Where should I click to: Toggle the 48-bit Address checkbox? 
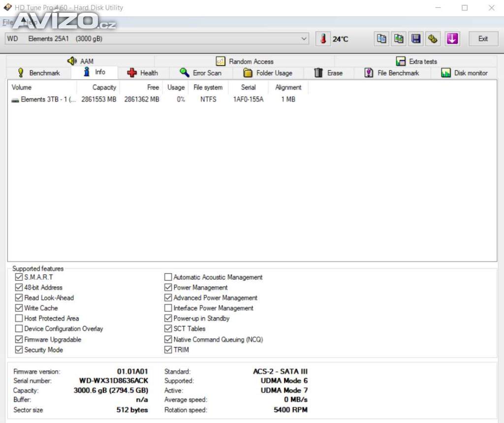coord(19,287)
